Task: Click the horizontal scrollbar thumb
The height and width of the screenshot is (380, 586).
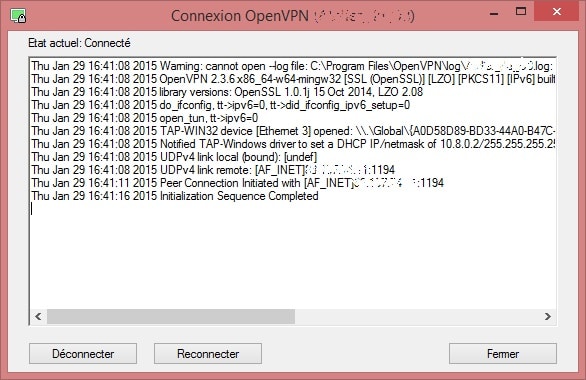Action: [171, 316]
